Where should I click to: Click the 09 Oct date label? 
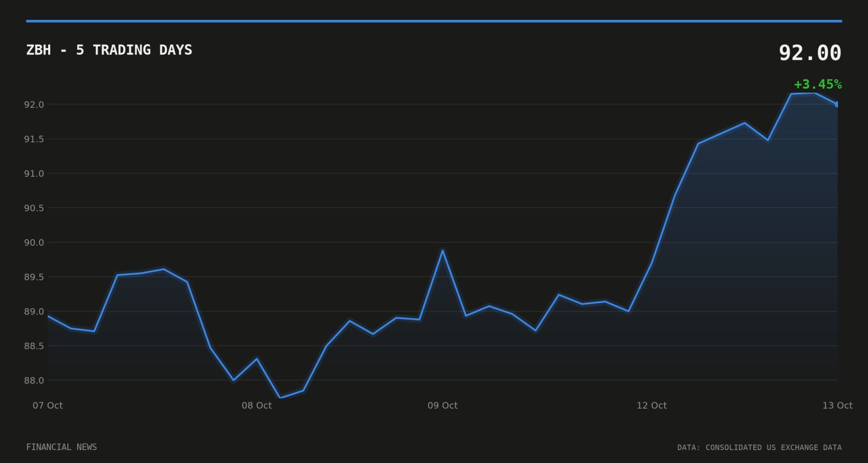[442, 405]
